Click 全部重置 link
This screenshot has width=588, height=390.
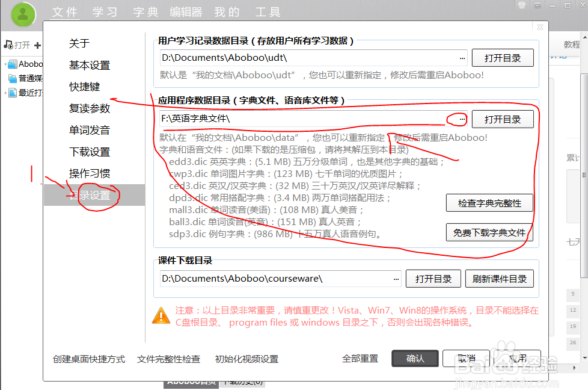tap(360, 359)
